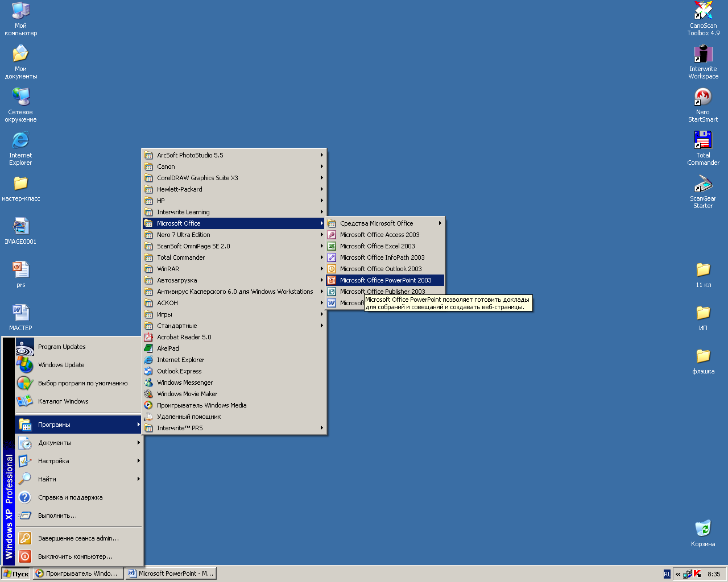The height and width of the screenshot is (582, 728).
Task: Launch Interwrite Workspace shortcut
Action: [x=703, y=61]
